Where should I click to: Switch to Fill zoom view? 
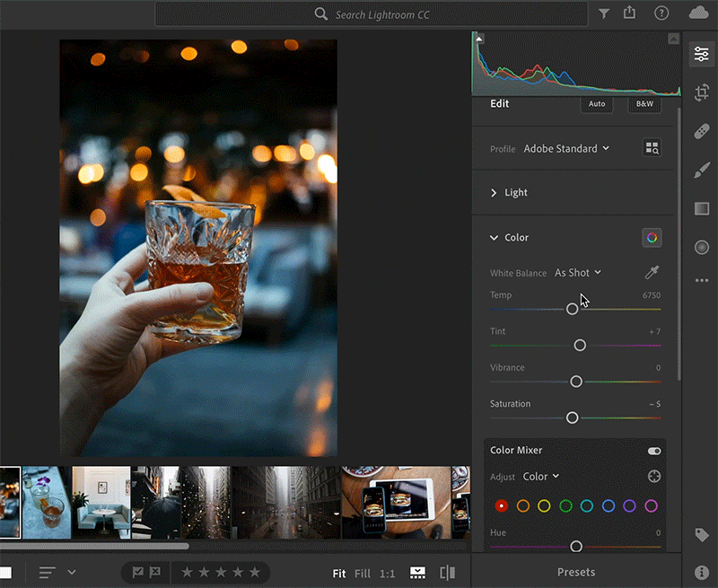(362, 573)
